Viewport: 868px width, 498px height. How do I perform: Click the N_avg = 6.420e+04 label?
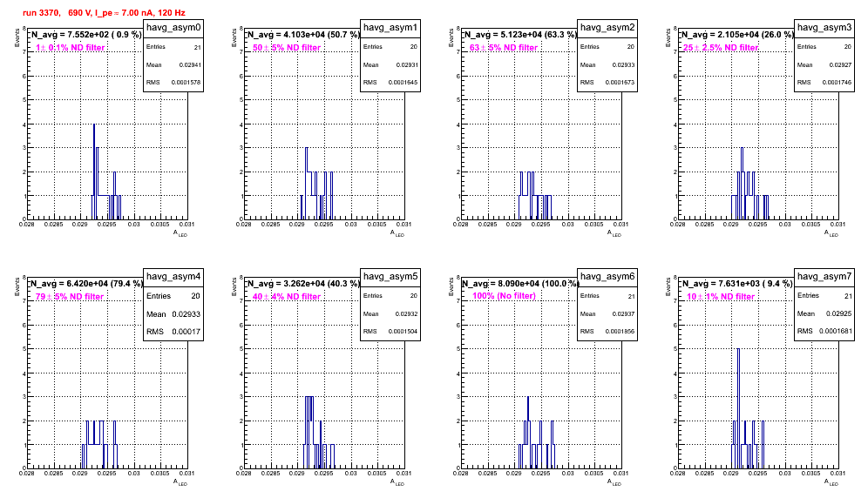click(x=85, y=283)
